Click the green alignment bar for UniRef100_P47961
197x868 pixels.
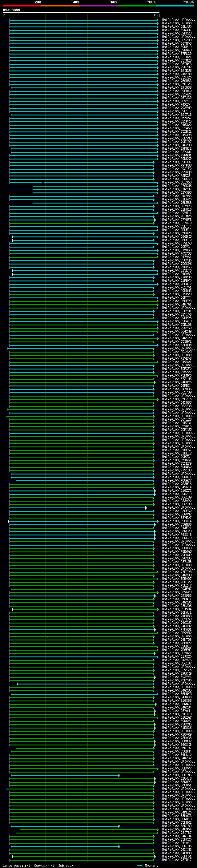coord(84,257)
